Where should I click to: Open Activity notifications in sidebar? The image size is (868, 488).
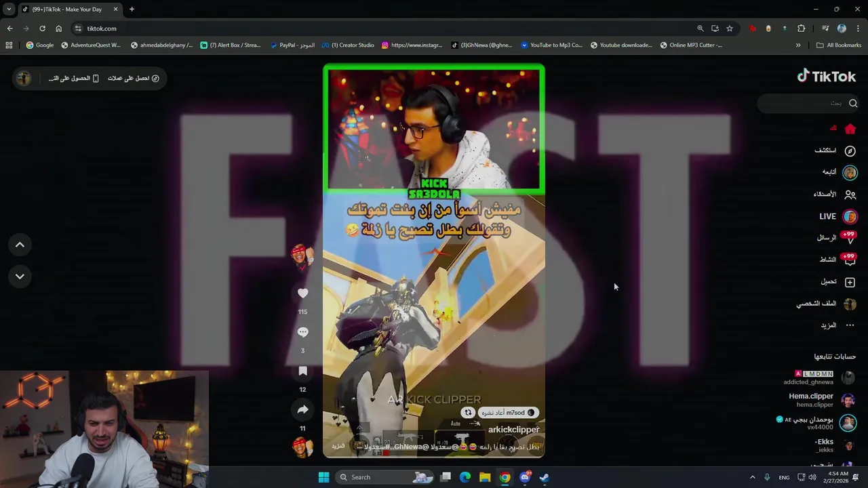click(837, 260)
